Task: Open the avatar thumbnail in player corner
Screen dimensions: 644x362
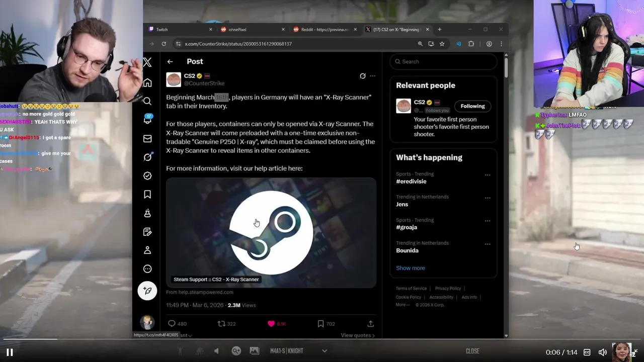Action: 622,352
